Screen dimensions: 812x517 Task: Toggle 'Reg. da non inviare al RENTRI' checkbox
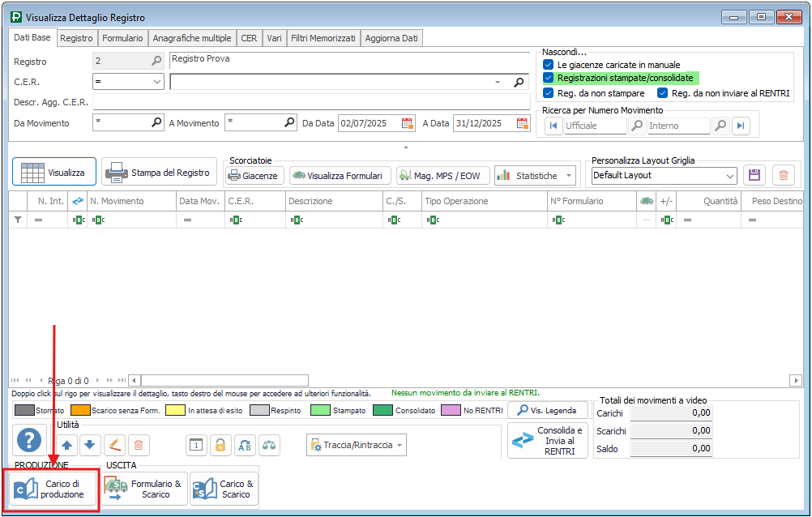pyautogui.click(x=662, y=93)
